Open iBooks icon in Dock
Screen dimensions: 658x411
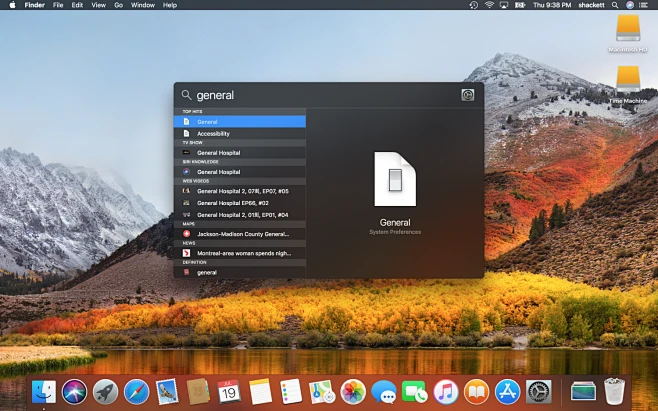point(476,392)
